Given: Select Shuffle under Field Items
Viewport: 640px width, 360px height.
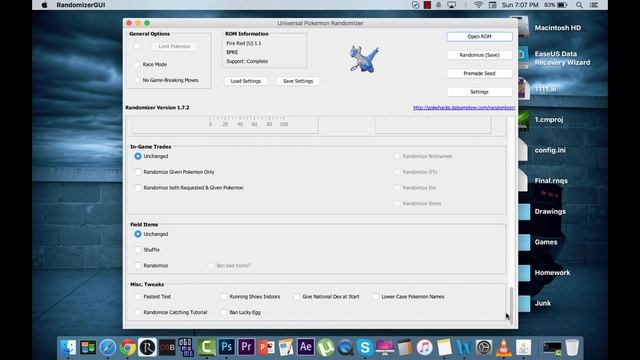Looking at the screenshot, I should click(x=138, y=249).
